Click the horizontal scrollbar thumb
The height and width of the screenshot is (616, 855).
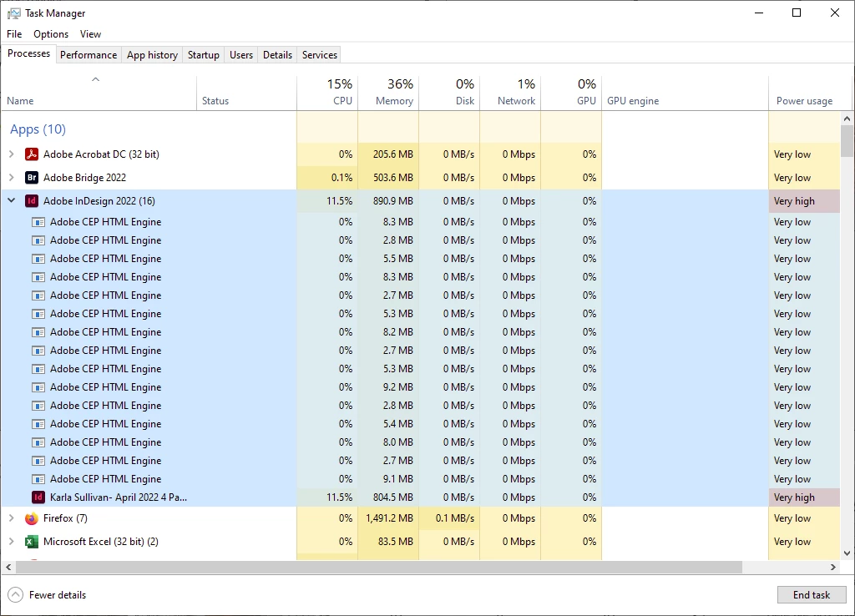coord(379,567)
